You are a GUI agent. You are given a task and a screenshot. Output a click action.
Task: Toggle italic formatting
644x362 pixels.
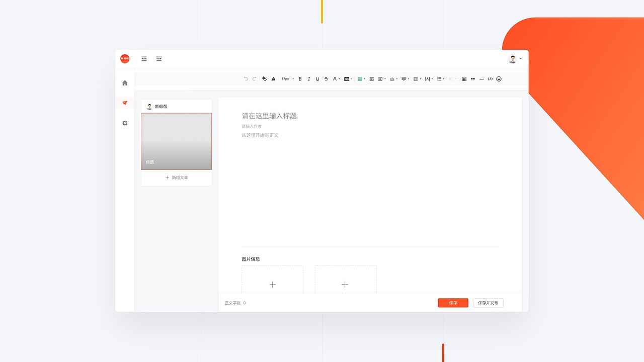(x=309, y=79)
